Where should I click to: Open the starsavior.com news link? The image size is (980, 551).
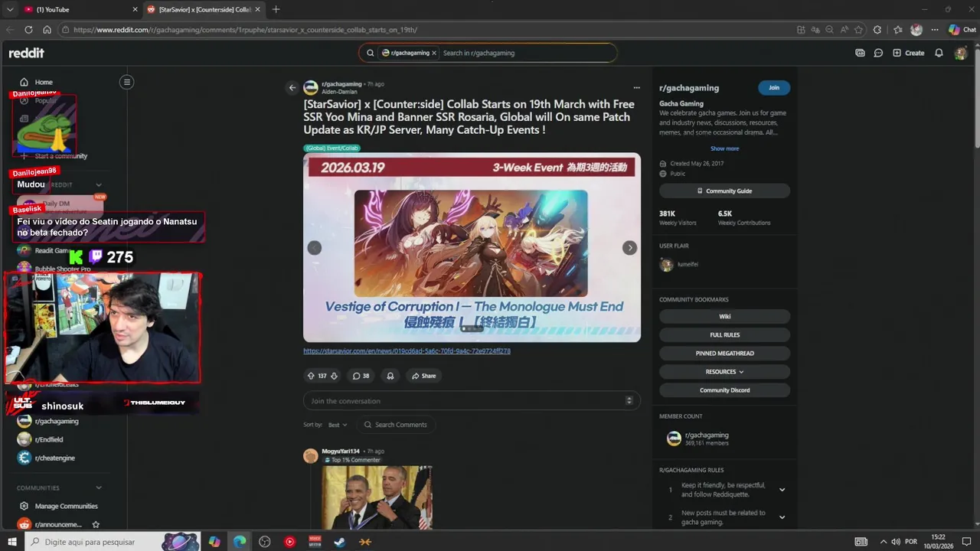click(x=407, y=351)
